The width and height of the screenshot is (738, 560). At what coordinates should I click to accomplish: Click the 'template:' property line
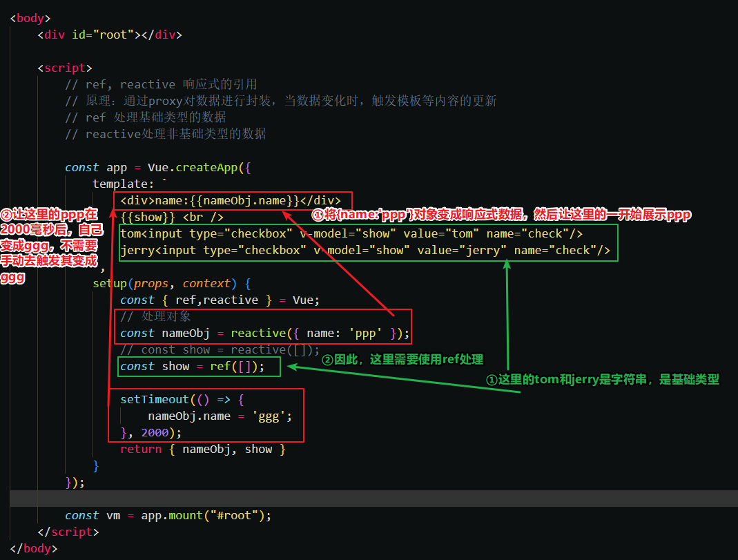(130, 184)
